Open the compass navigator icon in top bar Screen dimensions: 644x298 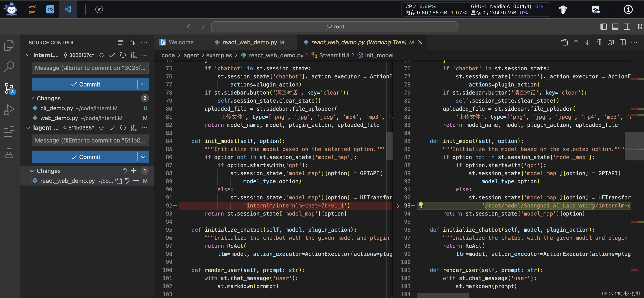(99, 9)
